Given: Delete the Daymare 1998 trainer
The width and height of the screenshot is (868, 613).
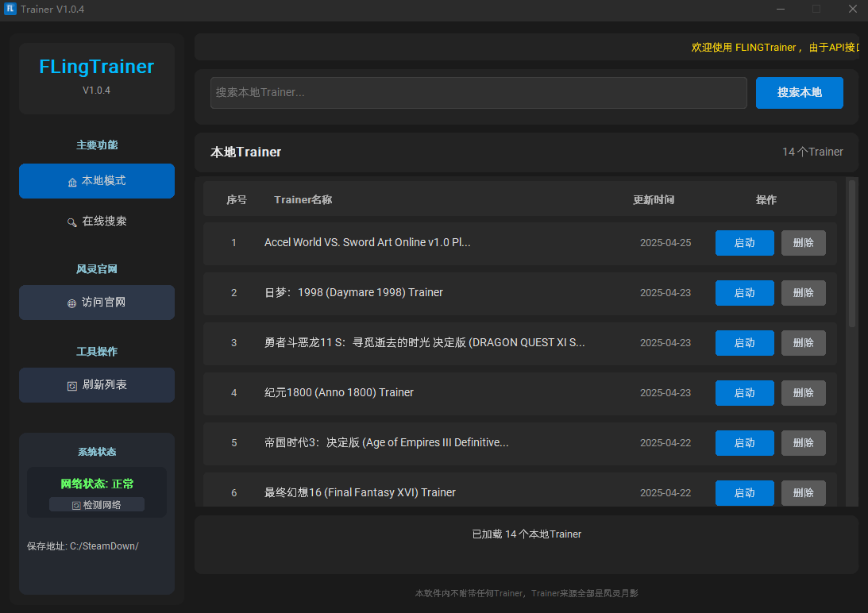Looking at the screenshot, I should (803, 292).
